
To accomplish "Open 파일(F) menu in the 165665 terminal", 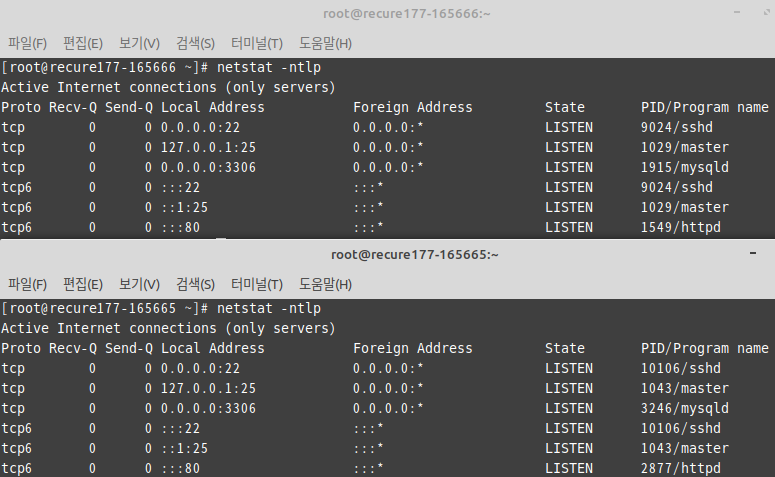I will click(27, 285).
